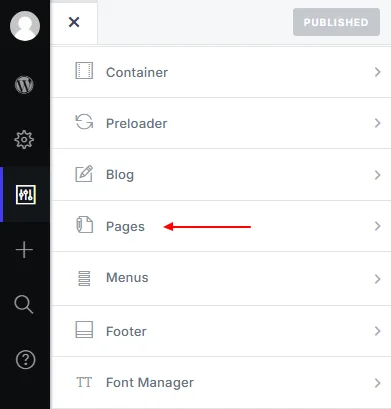Open the search magnifier icon
Image resolution: width=391 pixels, height=409 pixels.
(24, 304)
